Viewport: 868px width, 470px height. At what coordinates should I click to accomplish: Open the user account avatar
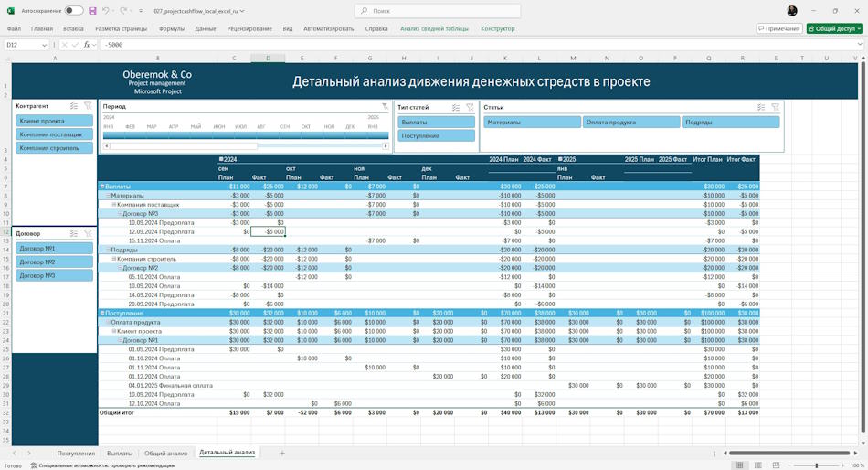coord(792,11)
